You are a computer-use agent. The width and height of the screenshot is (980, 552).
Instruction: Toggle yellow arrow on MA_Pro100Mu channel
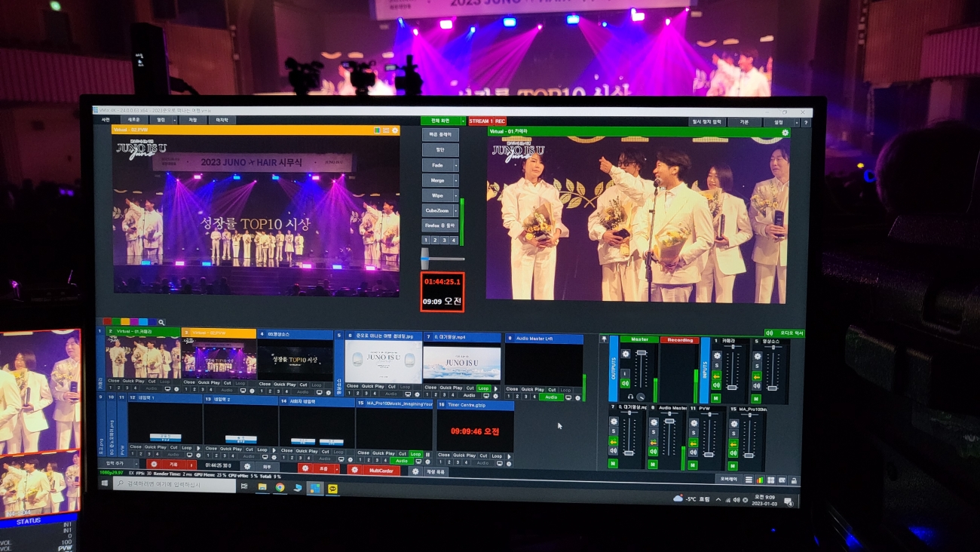[733, 443]
